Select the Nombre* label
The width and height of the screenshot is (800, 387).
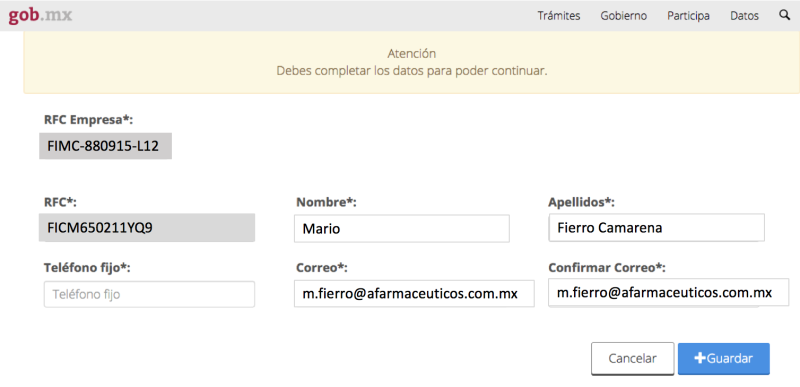pos(326,202)
